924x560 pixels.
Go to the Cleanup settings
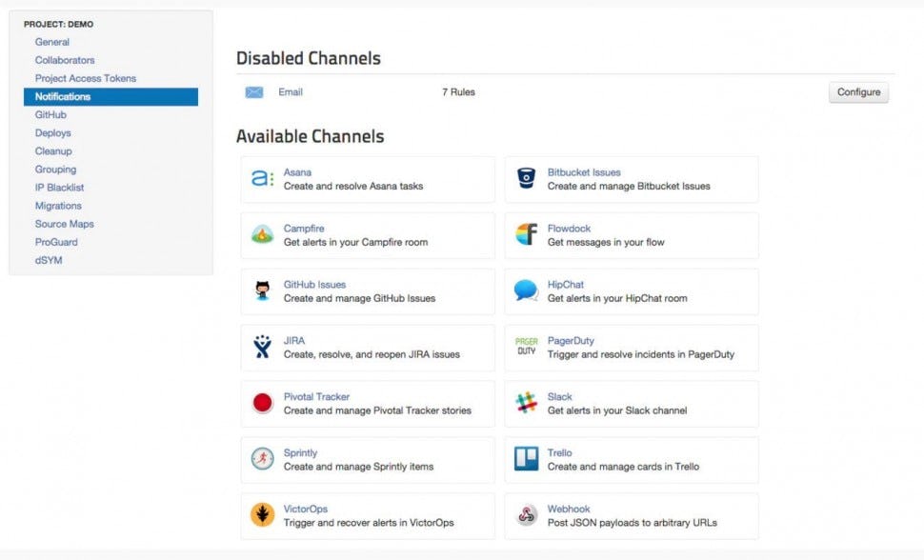pos(53,151)
